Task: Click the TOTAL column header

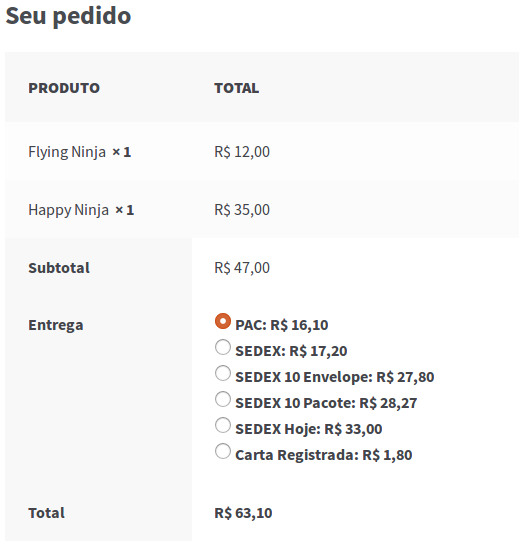Action: [x=236, y=88]
